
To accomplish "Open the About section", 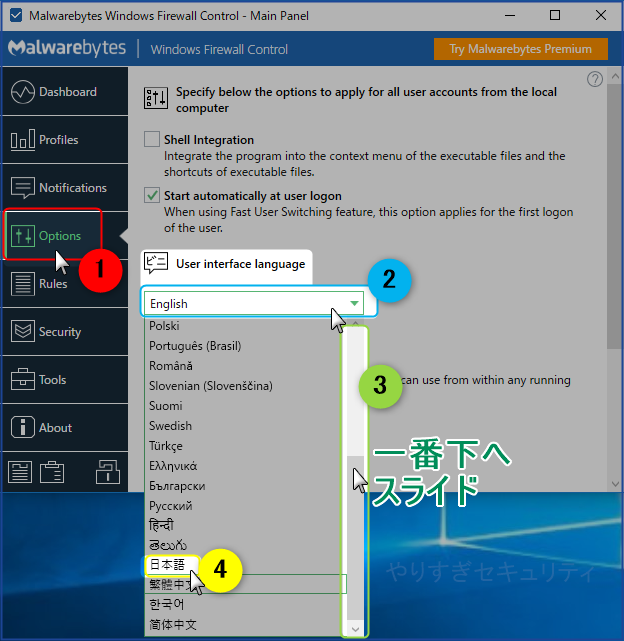I will (65, 427).
